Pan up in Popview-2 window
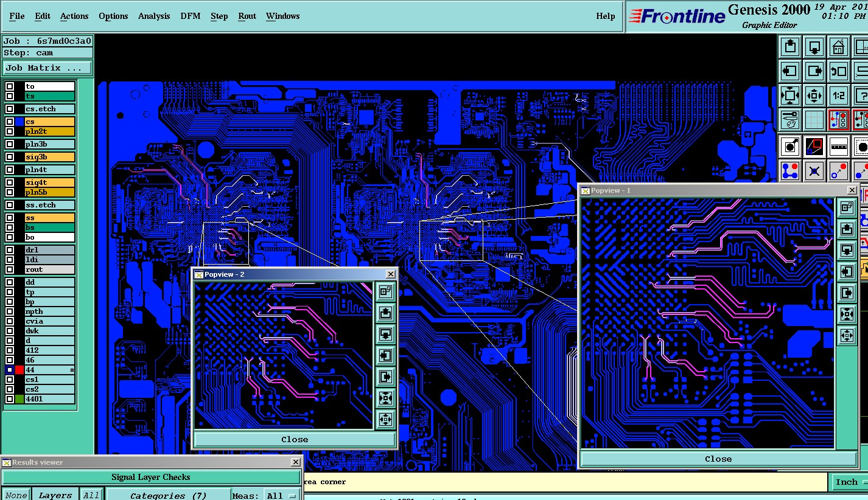The height and width of the screenshot is (500, 868). pyautogui.click(x=385, y=313)
